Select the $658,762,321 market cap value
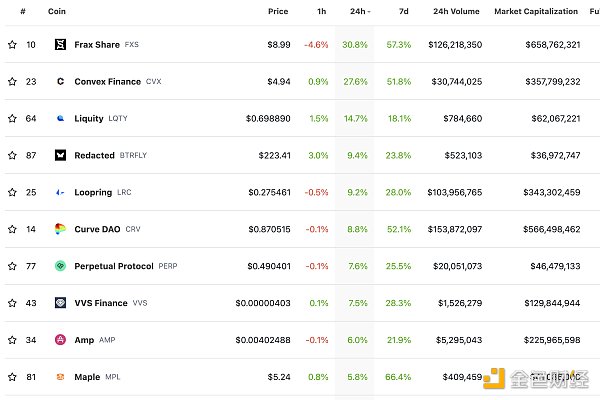This screenshot has width=600, height=400. (553, 45)
